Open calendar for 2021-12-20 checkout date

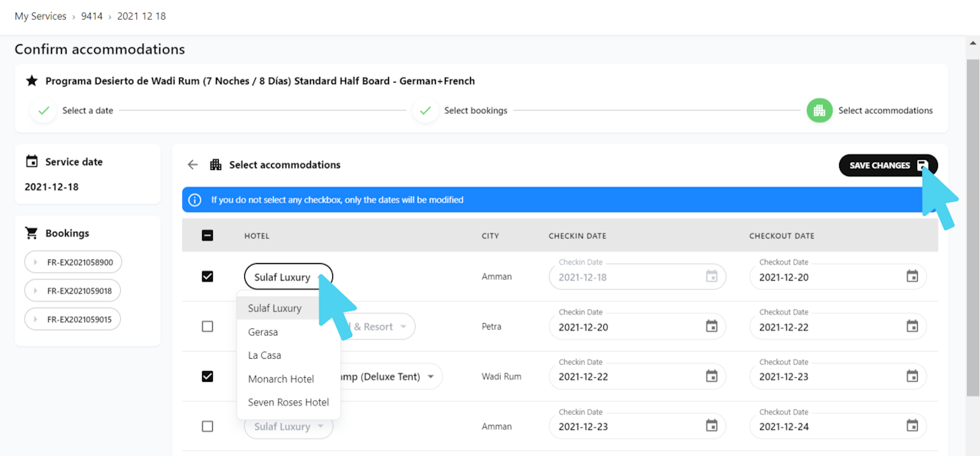[912, 277]
